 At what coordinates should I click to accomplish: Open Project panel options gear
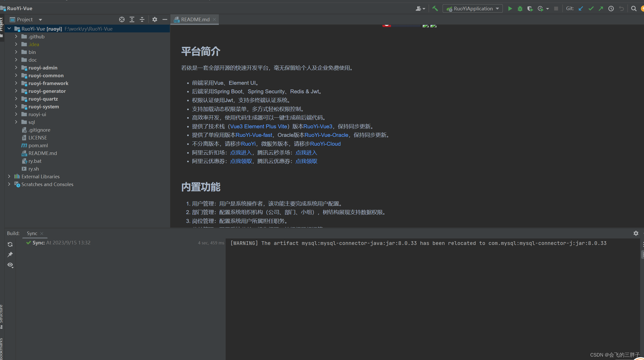tap(155, 19)
